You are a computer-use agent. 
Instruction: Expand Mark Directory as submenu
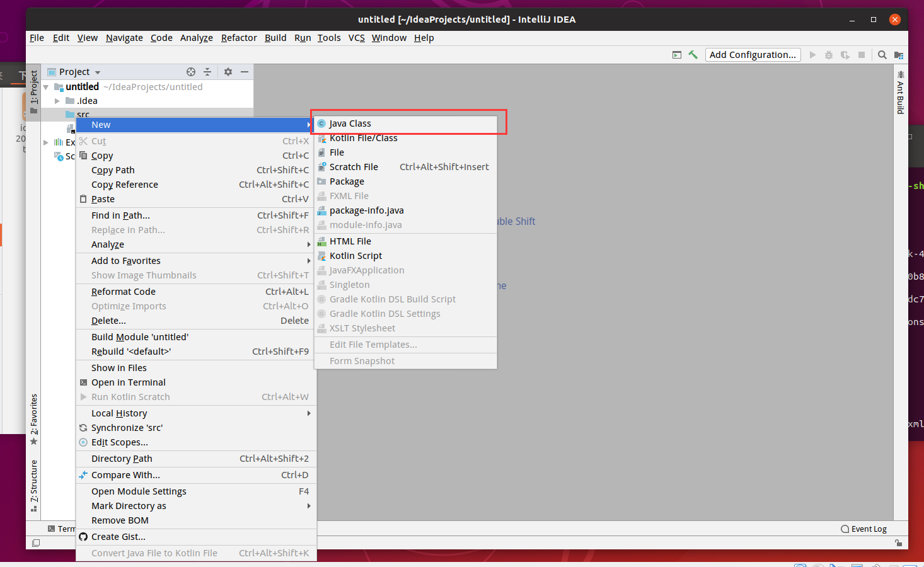[195, 506]
